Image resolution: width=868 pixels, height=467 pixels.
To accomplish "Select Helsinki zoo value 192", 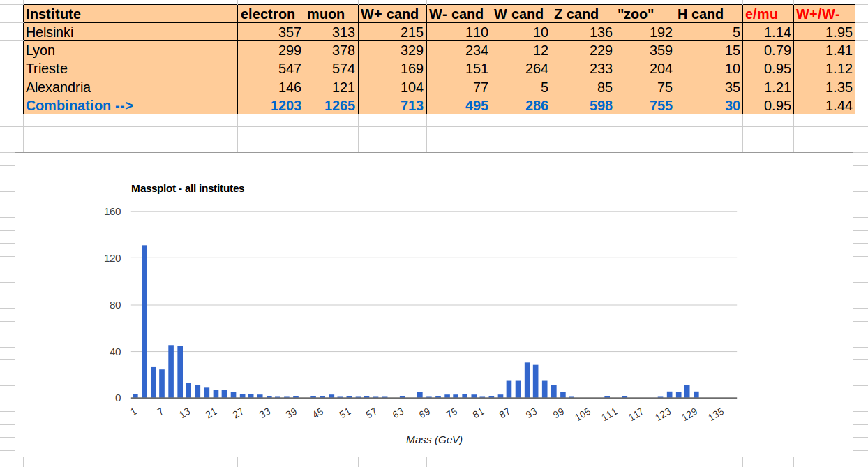I will [x=645, y=32].
